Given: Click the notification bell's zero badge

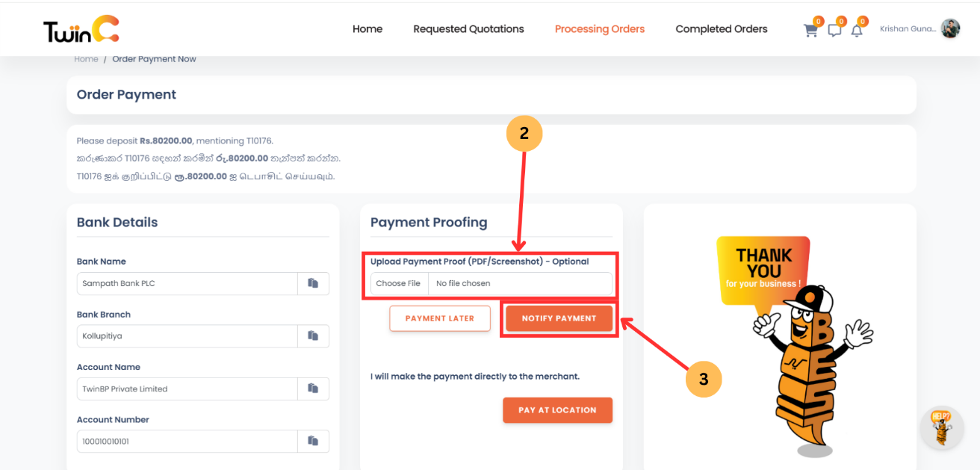Looking at the screenshot, I should pos(863,22).
